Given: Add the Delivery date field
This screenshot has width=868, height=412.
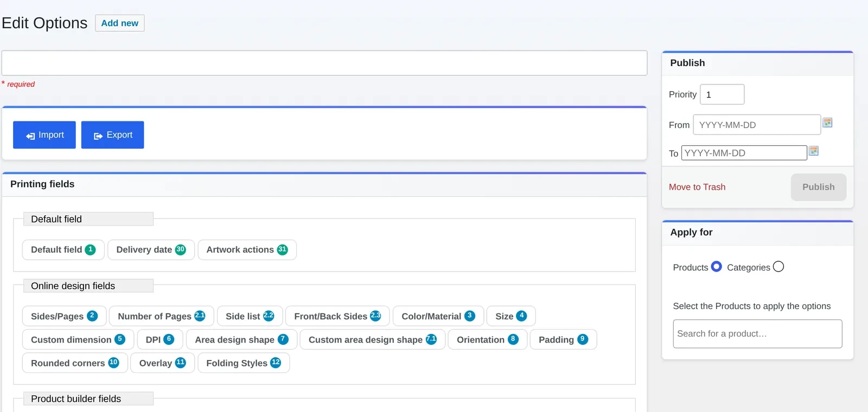Looking at the screenshot, I should 151,250.
